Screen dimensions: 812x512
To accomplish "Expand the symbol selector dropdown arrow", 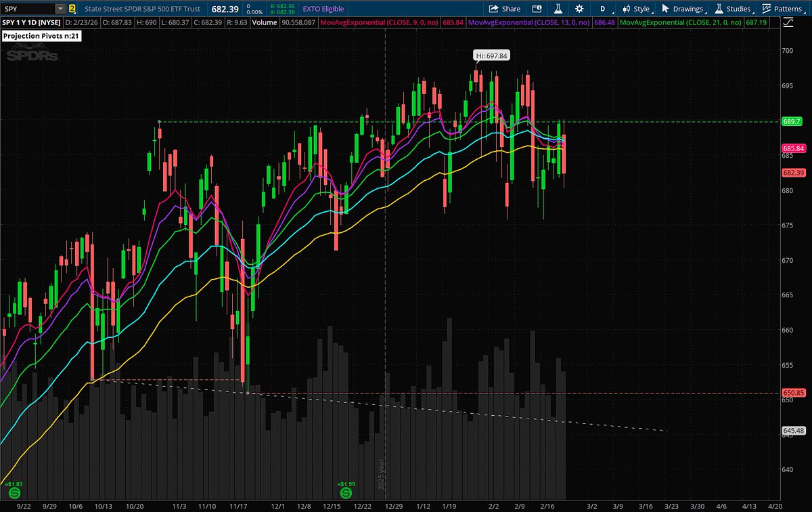I will pyautogui.click(x=60, y=9).
